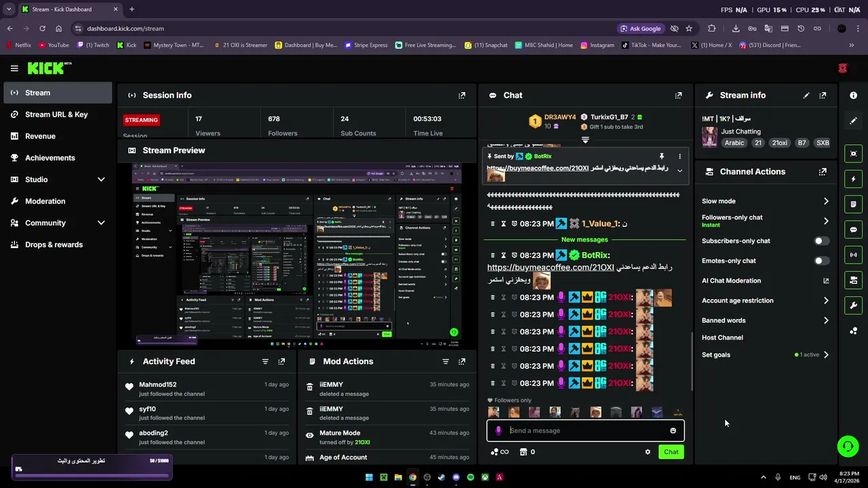Click the broadcast signal icon in right sidebar
This screenshot has height=488, width=868.
click(854, 255)
